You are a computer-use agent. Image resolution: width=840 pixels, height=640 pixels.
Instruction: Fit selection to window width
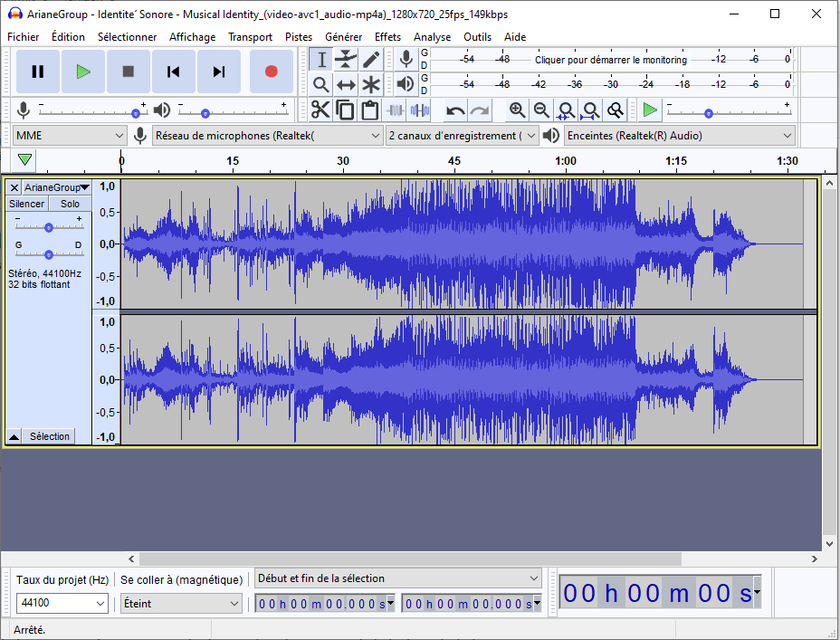(x=567, y=110)
